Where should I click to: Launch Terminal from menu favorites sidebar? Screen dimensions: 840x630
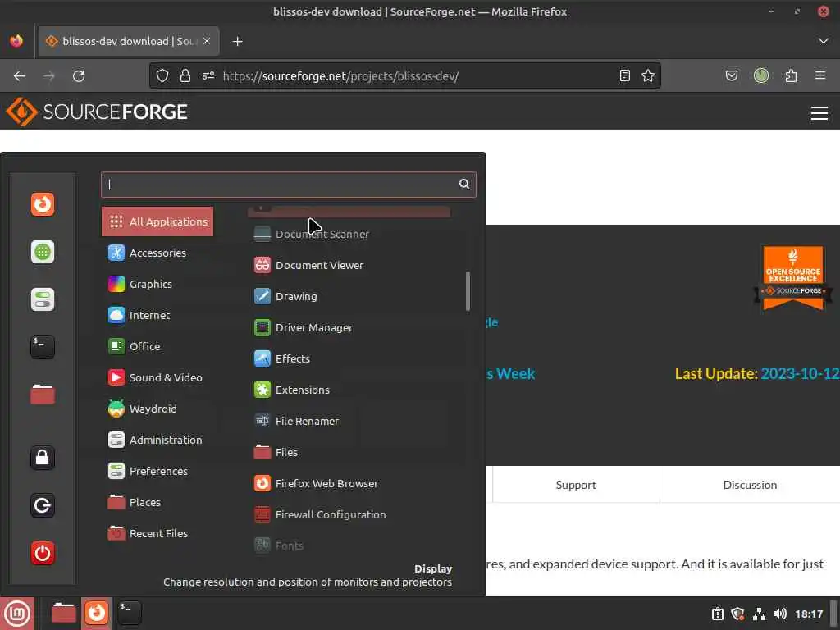pyautogui.click(x=43, y=347)
